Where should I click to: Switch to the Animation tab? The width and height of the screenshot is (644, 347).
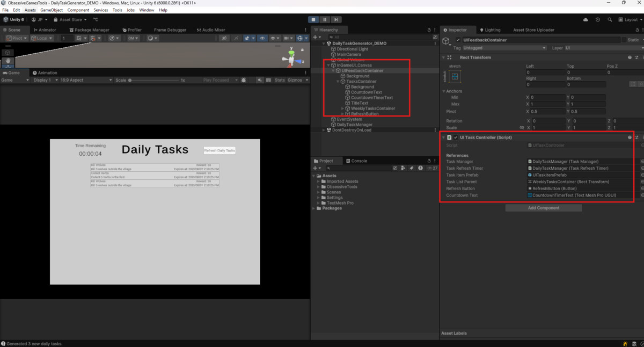click(x=45, y=73)
